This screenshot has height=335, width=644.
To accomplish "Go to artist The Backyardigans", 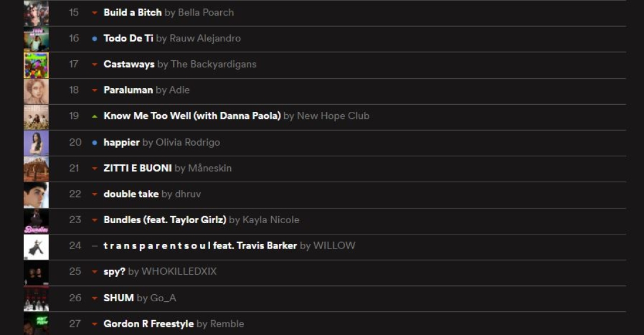I will pos(213,64).
